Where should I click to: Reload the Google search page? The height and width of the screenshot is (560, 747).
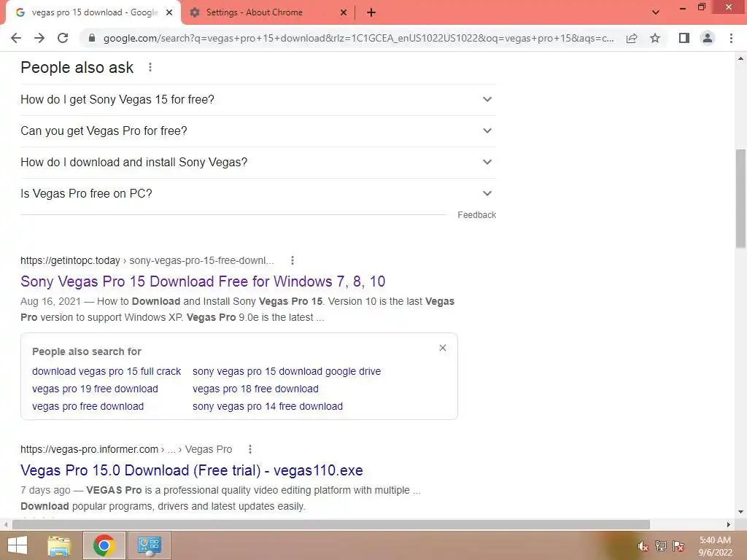pos(63,38)
